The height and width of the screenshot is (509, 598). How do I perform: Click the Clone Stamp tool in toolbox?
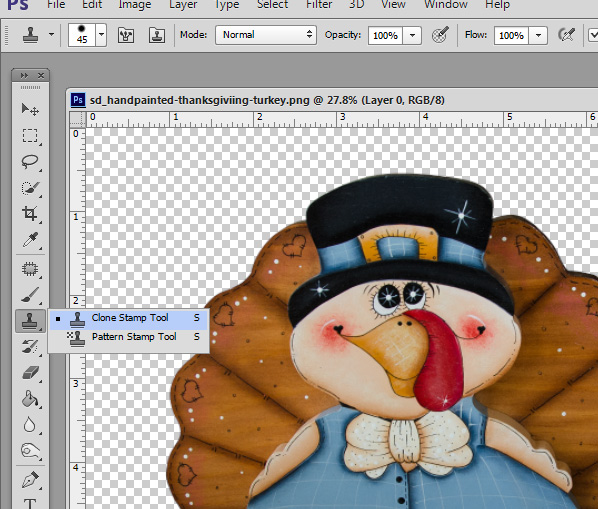pyautogui.click(x=30, y=321)
